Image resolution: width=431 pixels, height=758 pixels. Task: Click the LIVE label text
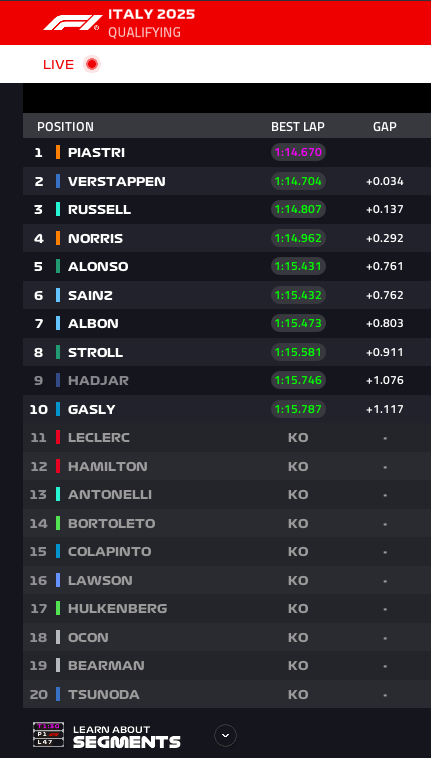point(58,65)
